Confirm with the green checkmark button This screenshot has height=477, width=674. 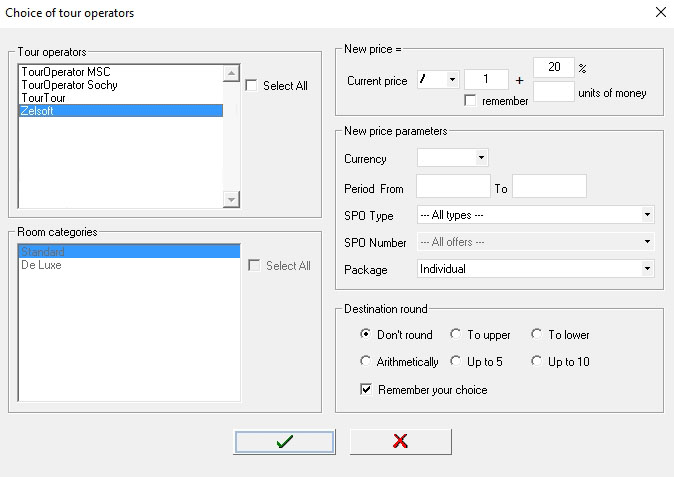coord(285,441)
